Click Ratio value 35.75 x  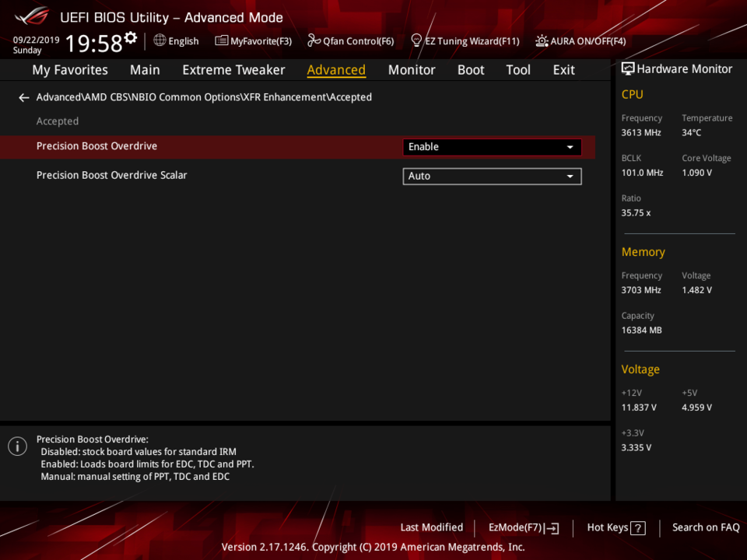(636, 213)
